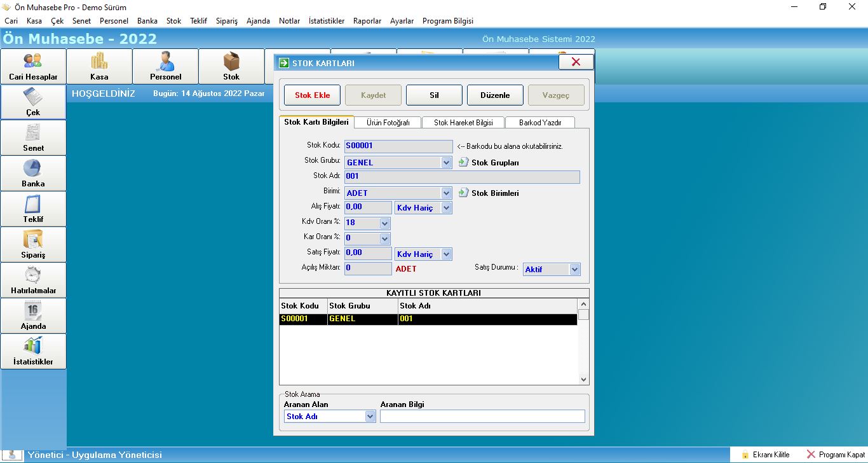
Task: Click the Düzenle button
Action: coord(495,95)
